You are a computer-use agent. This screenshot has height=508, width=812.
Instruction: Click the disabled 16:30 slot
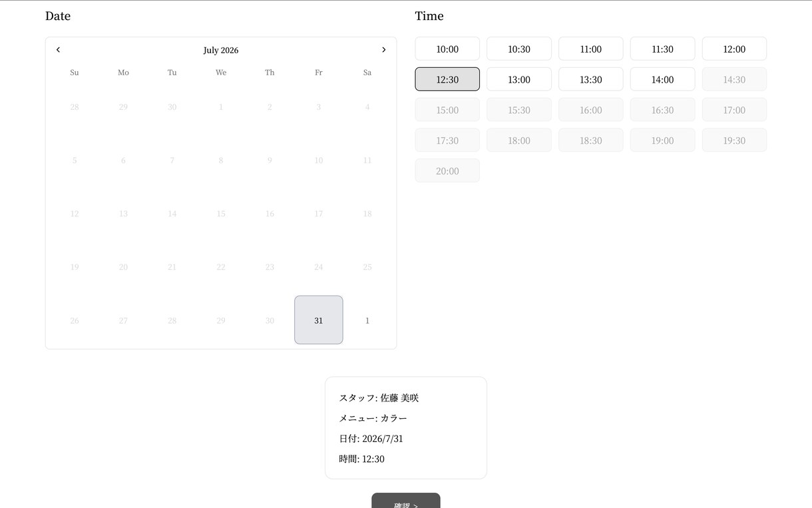[662, 110]
